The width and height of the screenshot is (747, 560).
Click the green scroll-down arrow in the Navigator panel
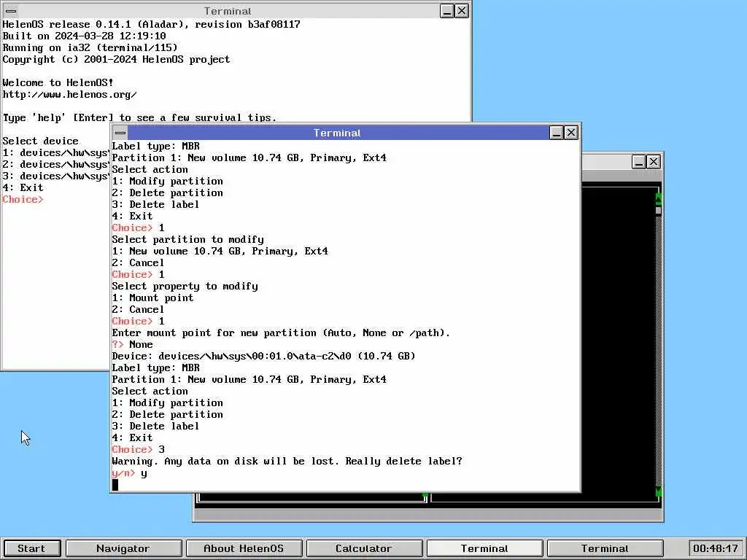coord(659,491)
